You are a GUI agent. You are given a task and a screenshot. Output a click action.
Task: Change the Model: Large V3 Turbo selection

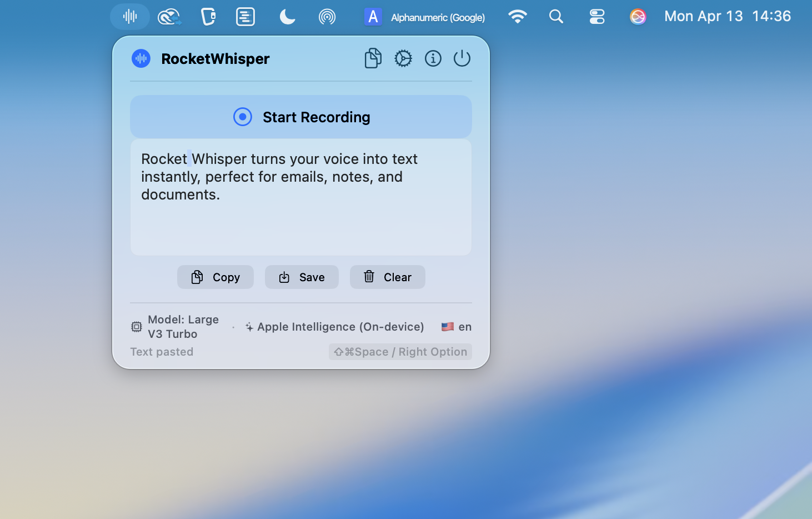pos(175,327)
